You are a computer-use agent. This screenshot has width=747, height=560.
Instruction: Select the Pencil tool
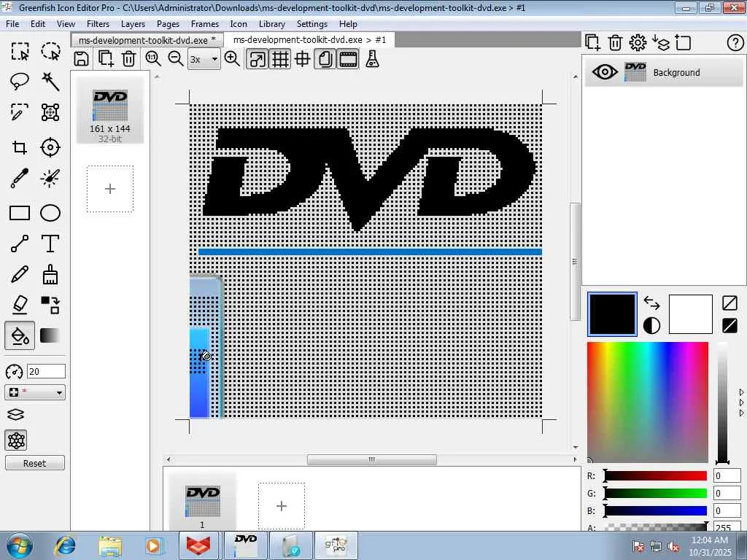20,274
